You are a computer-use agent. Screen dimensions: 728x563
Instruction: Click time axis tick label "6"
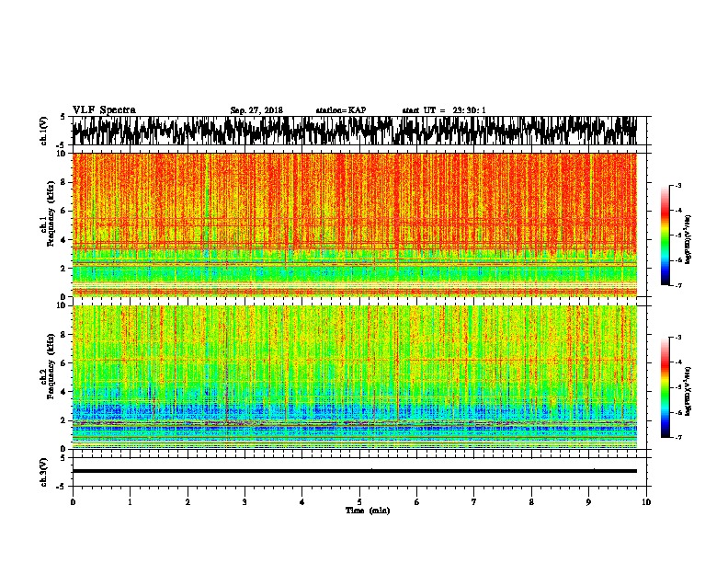point(416,502)
